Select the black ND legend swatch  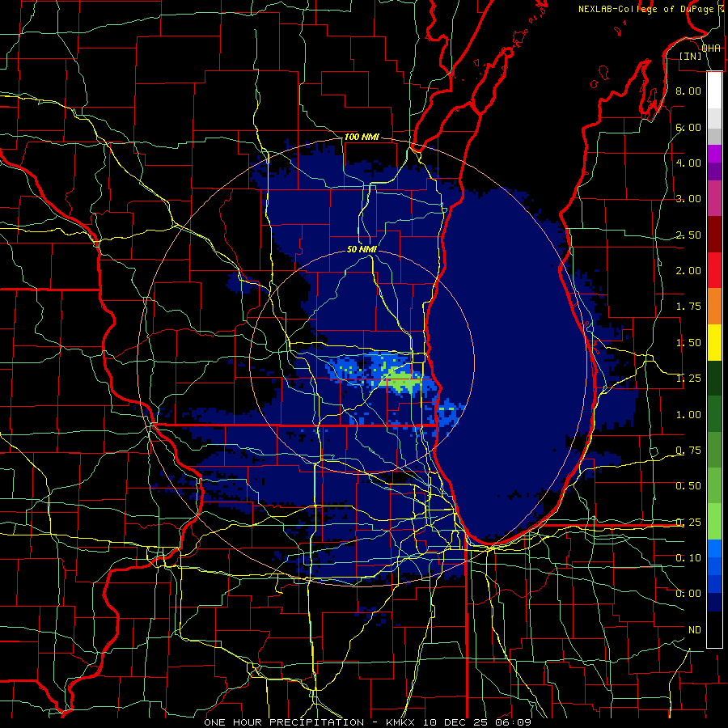click(714, 629)
